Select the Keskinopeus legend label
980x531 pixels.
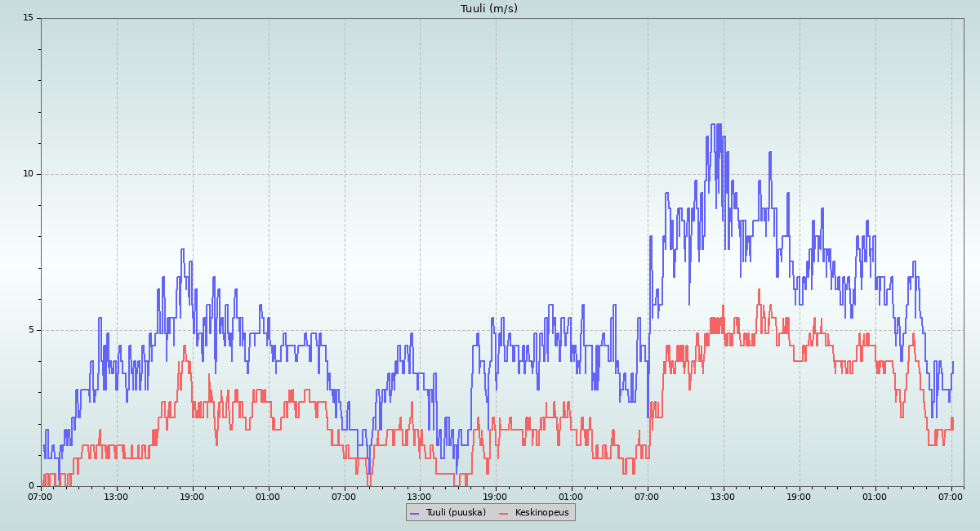[542, 512]
